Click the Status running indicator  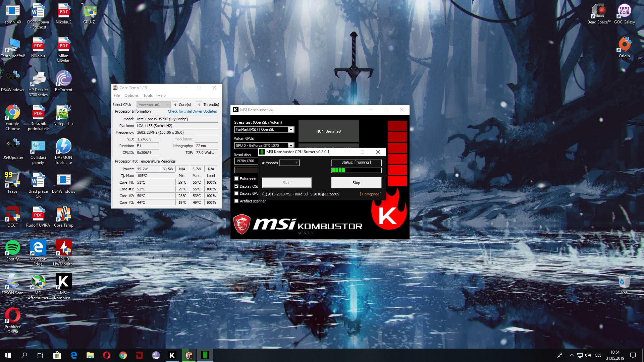click(356, 163)
